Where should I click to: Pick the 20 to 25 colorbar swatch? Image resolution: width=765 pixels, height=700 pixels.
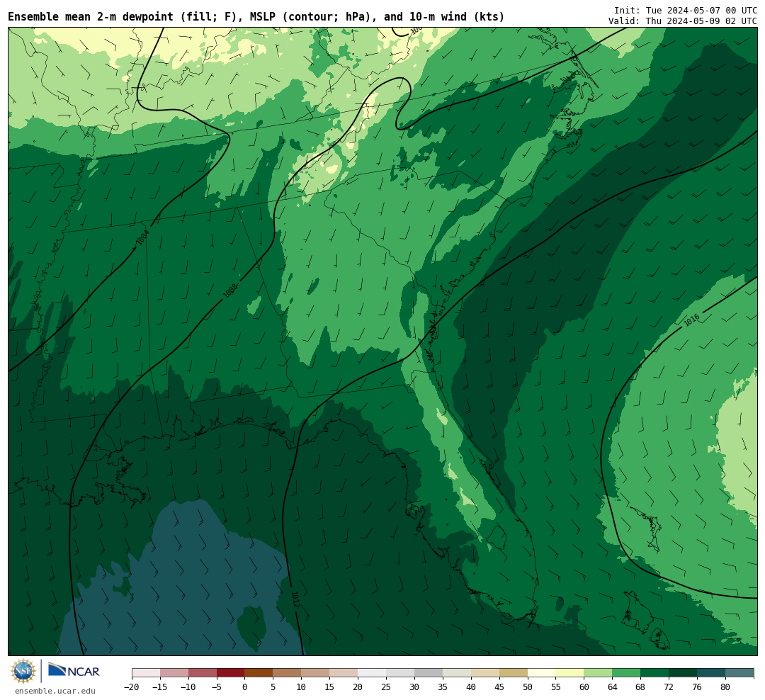pyautogui.click(x=373, y=673)
